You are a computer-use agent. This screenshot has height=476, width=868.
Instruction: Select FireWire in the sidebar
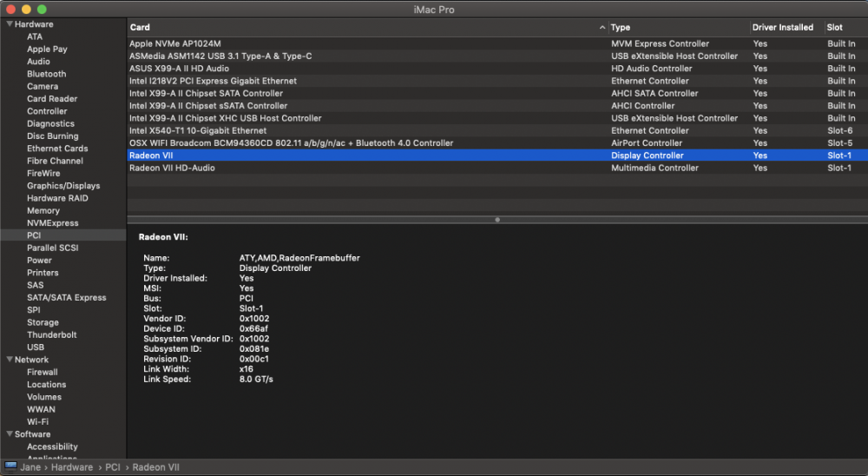tap(43, 173)
